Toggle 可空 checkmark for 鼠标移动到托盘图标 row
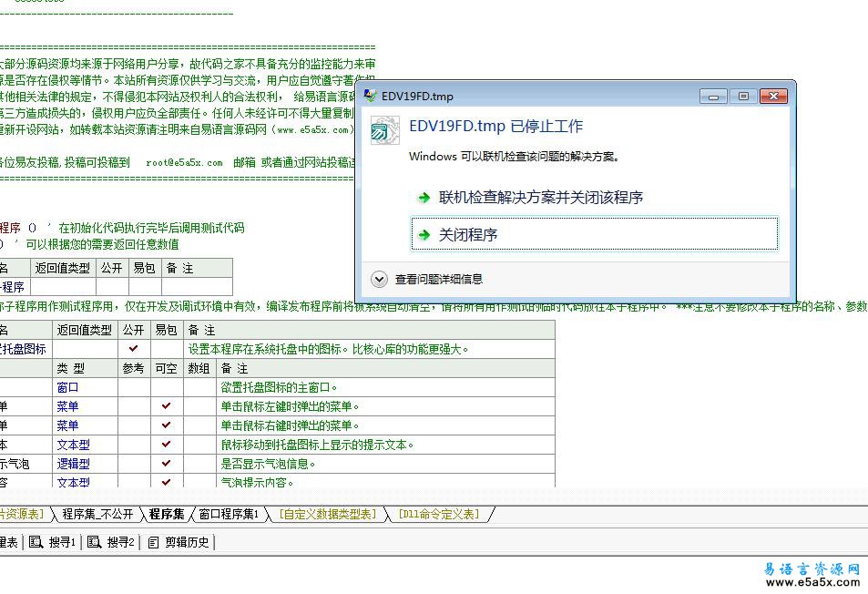This screenshot has height=594, width=868. tap(166, 444)
